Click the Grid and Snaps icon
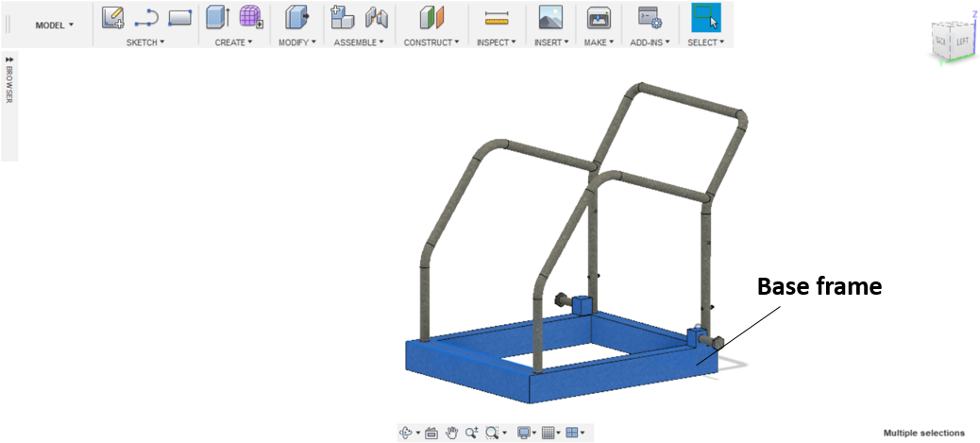 [548, 433]
